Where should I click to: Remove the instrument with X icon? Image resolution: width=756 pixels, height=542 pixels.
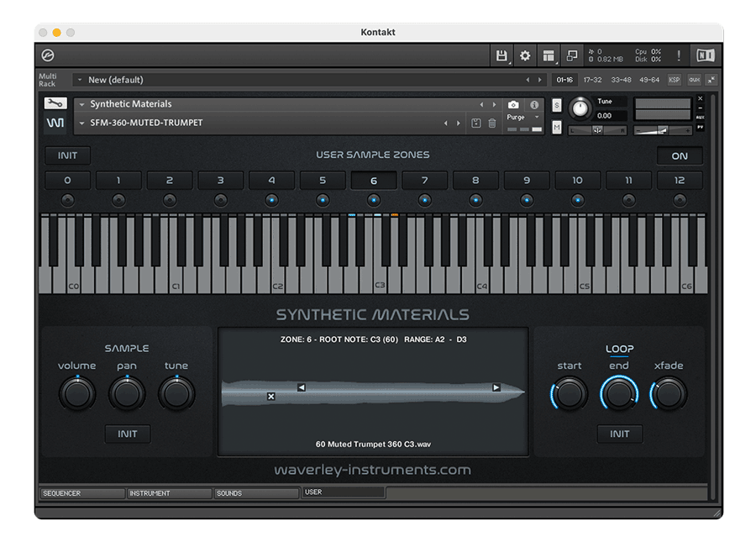701,98
